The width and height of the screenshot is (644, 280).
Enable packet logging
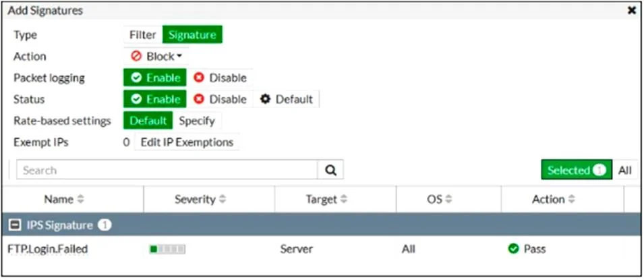tap(155, 78)
